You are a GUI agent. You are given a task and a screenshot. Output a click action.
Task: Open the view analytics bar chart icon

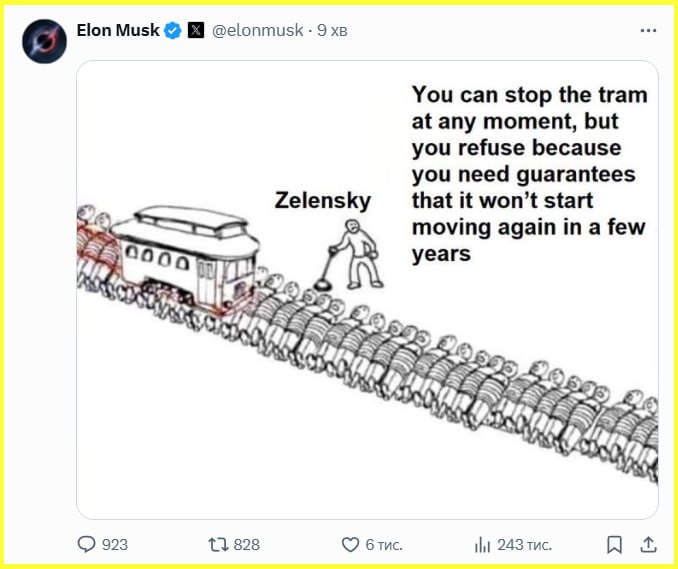(482, 544)
